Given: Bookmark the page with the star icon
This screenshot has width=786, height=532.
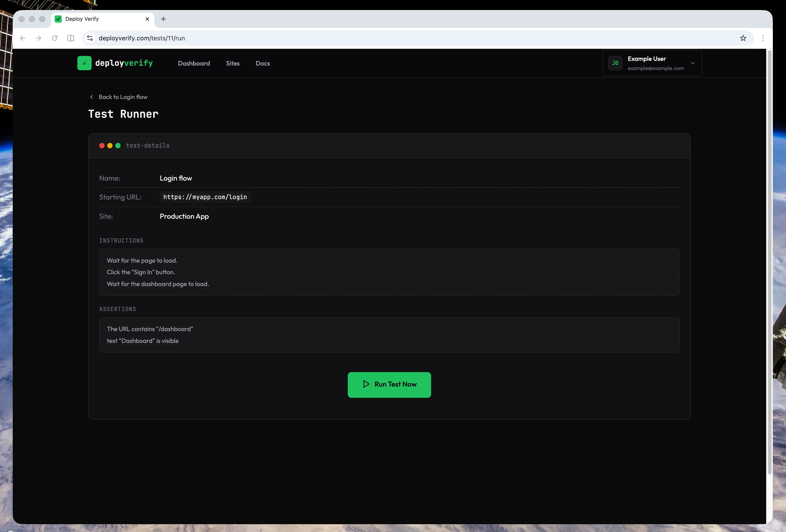Looking at the screenshot, I should 743,38.
